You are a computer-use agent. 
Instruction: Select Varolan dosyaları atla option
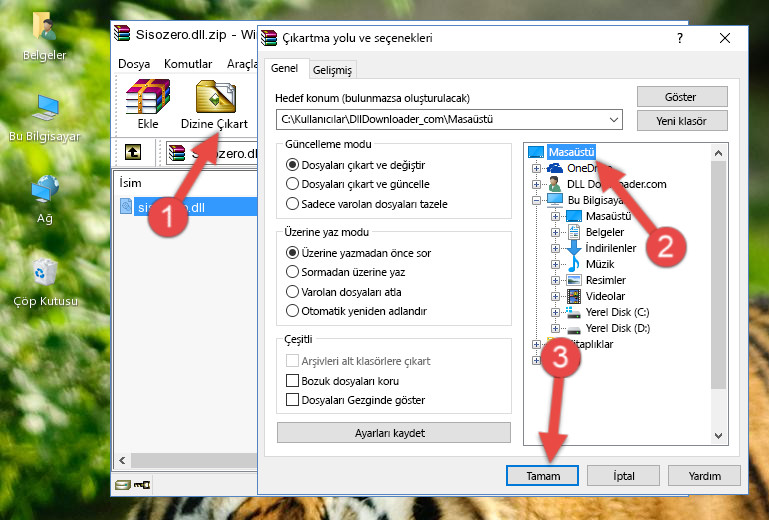(x=292, y=291)
